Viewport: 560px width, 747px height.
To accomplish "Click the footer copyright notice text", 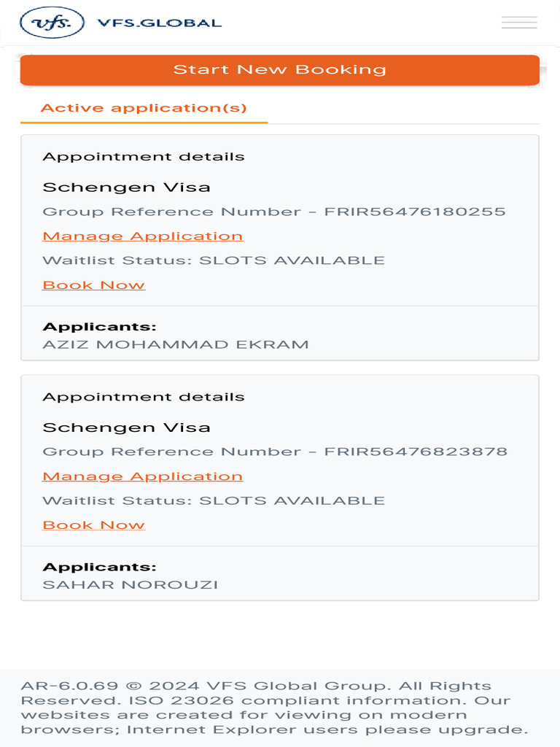I will pyautogui.click(x=276, y=708).
